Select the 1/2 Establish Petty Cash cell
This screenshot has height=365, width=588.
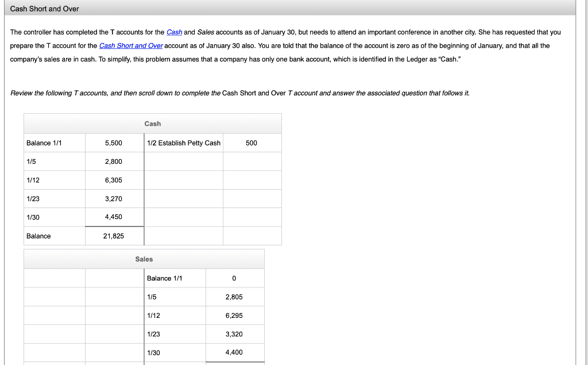click(x=184, y=143)
